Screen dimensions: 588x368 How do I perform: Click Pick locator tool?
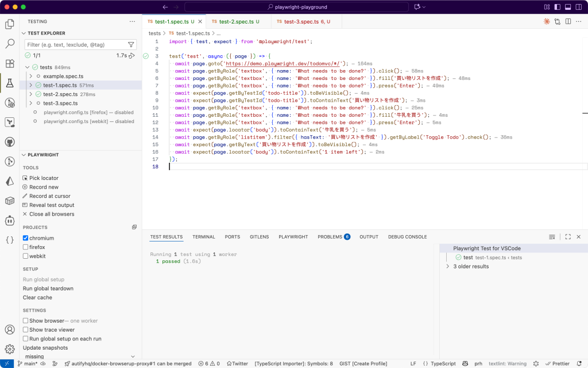coord(41,178)
